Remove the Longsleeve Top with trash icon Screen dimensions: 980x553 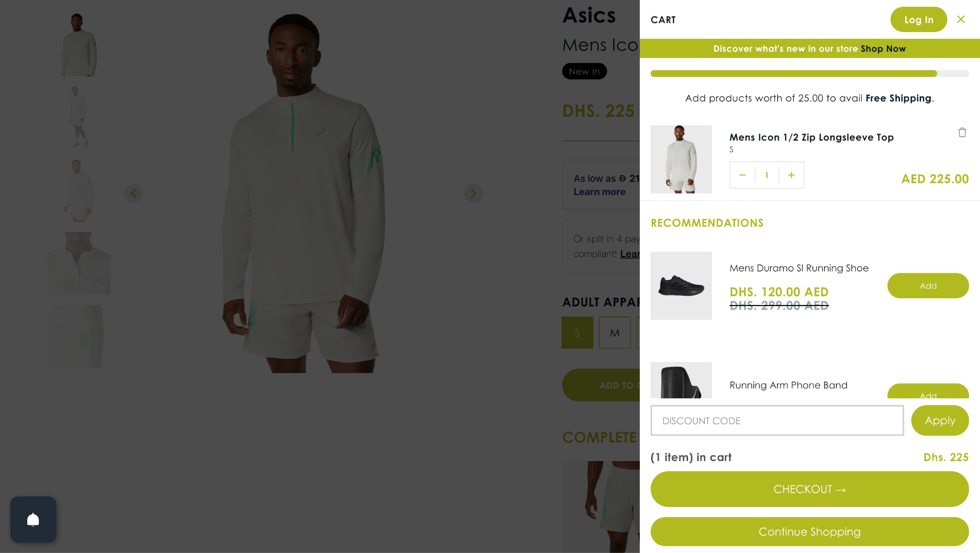click(x=962, y=133)
